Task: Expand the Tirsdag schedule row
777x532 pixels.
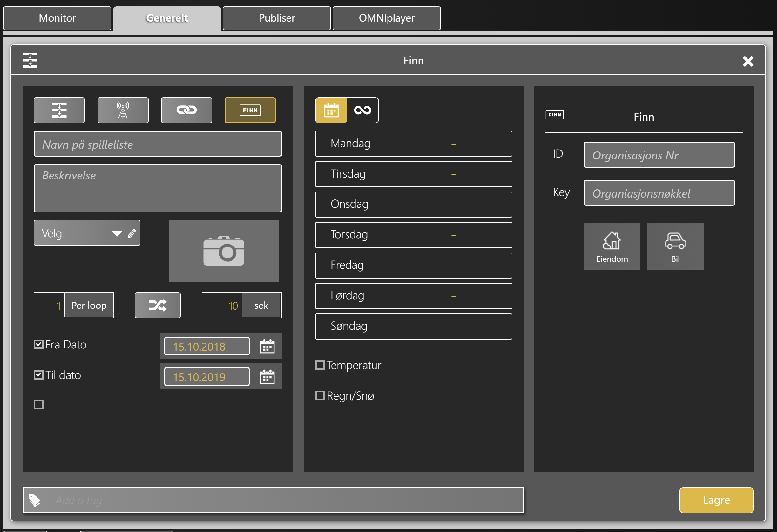Action: point(414,174)
